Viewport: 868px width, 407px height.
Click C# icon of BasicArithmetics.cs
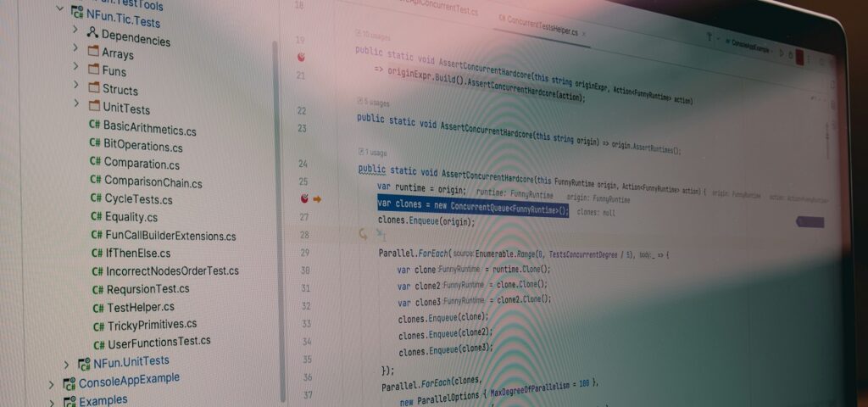pos(95,125)
